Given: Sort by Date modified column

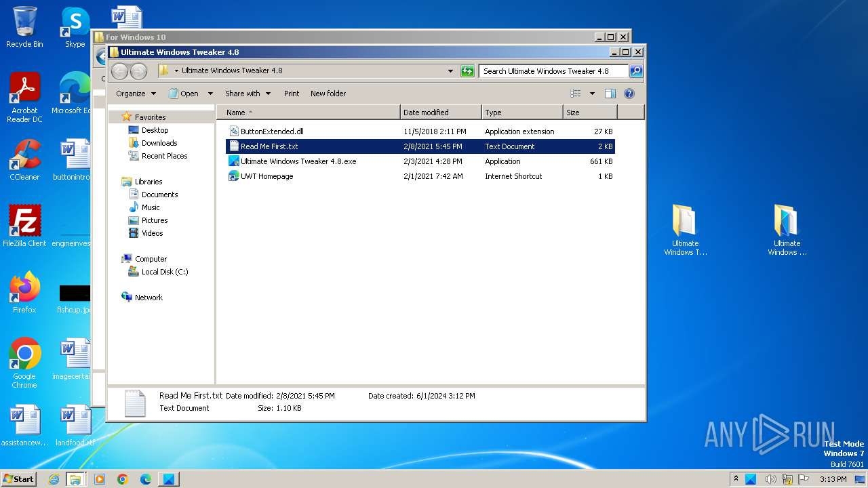Looking at the screenshot, I should pos(441,113).
